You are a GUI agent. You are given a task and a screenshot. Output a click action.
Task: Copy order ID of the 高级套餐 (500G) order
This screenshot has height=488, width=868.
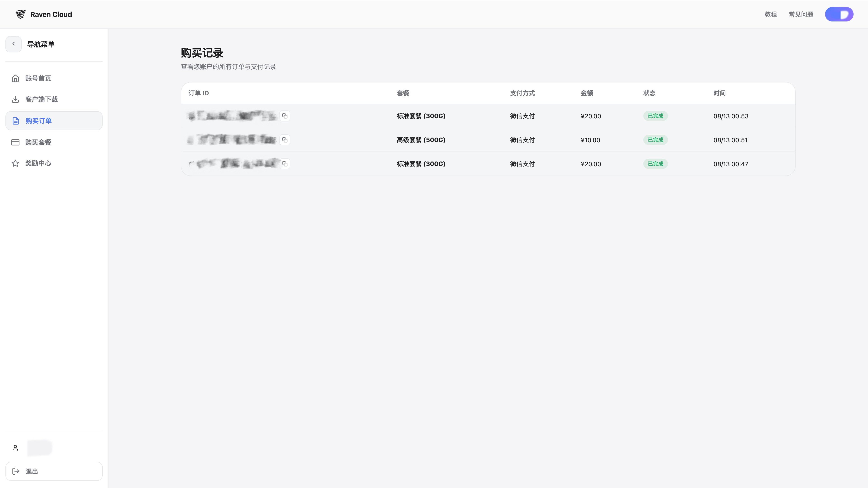coord(285,140)
